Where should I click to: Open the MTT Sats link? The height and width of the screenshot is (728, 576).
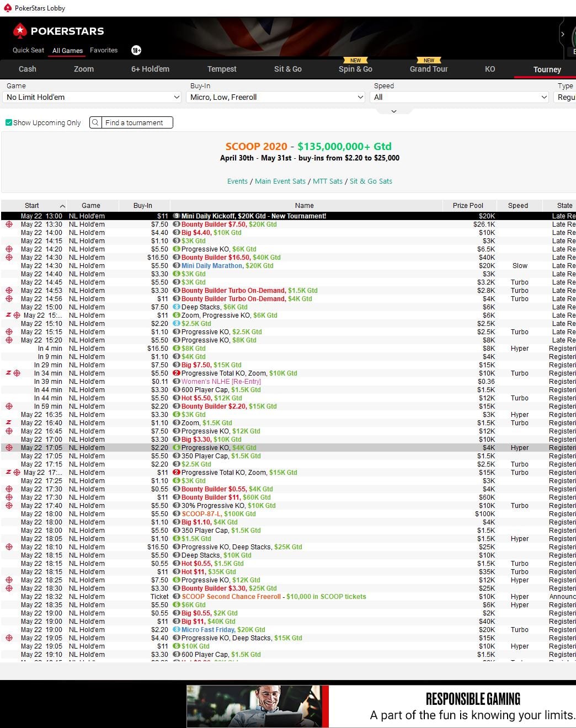point(328,181)
